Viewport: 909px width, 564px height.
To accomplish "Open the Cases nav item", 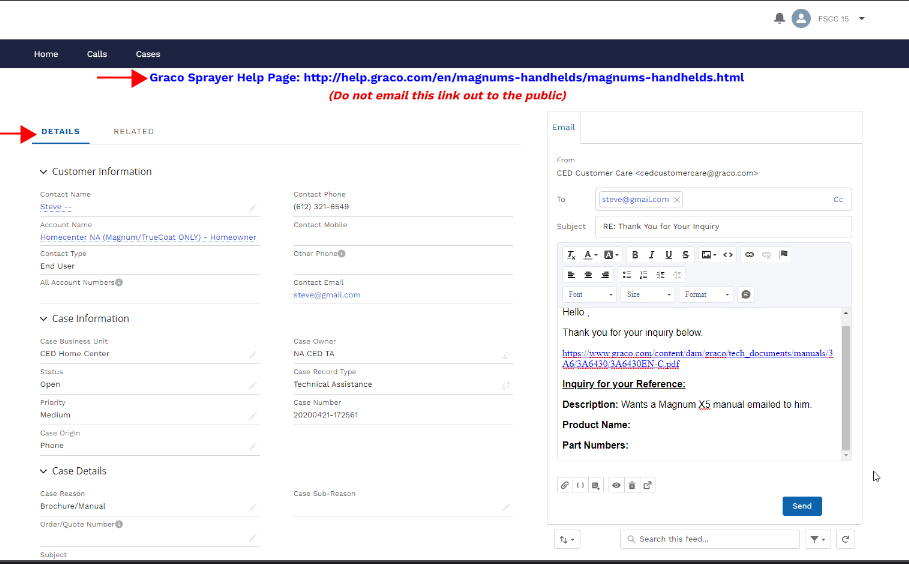I will [148, 54].
